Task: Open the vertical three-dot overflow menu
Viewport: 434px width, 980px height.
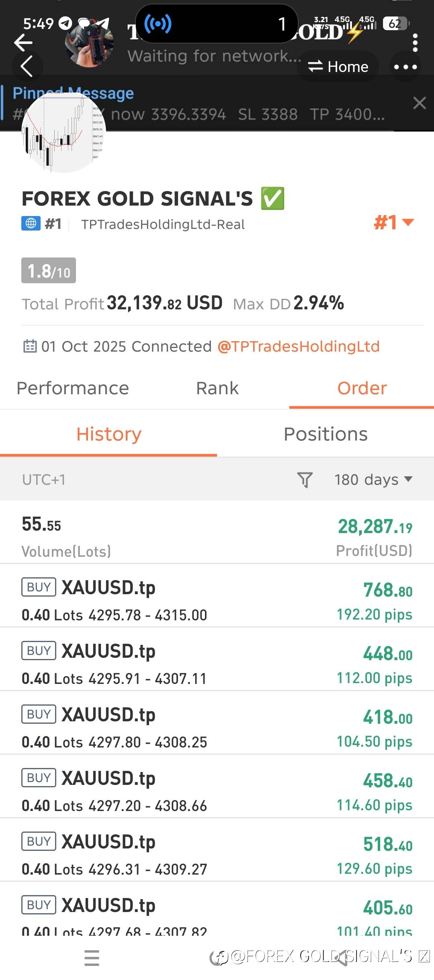Action: click(x=415, y=43)
